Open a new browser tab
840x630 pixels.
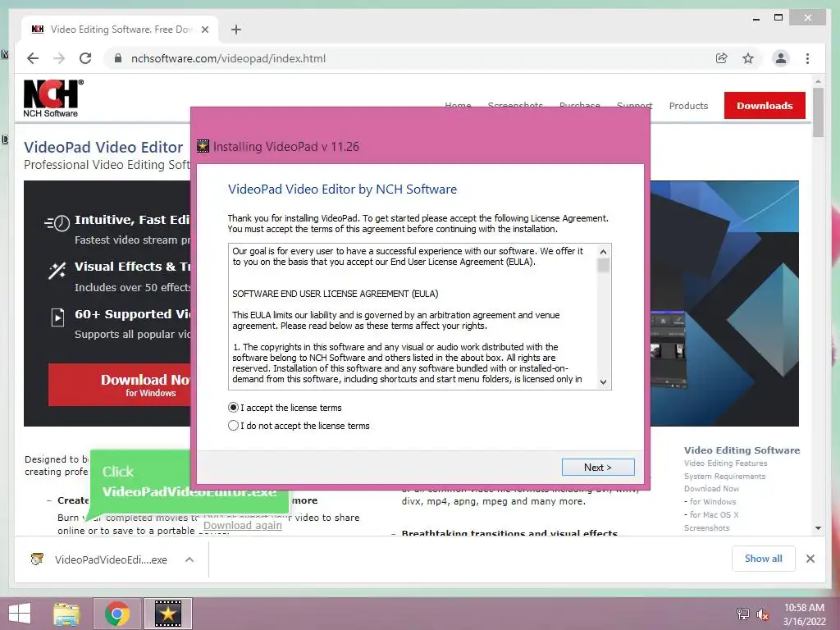pyautogui.click(x=236, y=30)
